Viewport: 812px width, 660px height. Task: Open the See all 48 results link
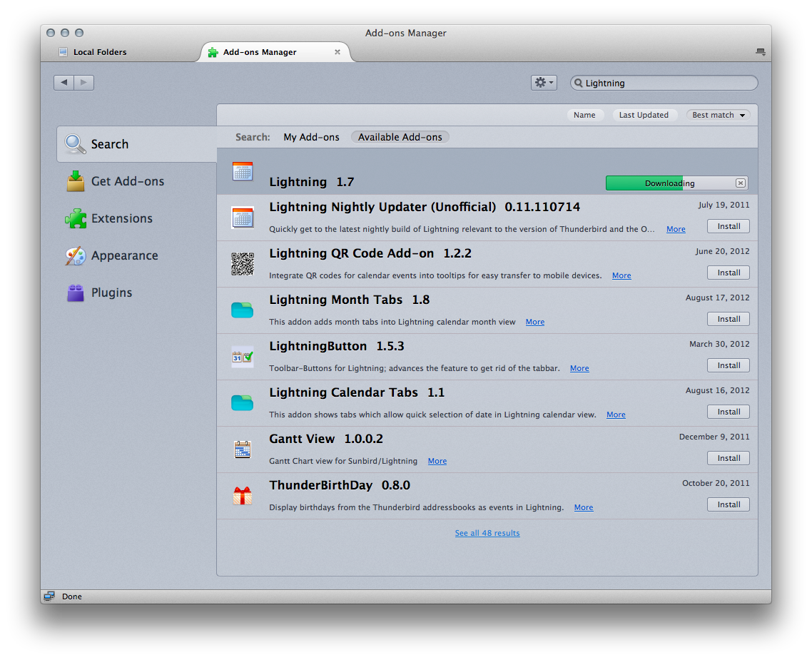(x=487, y=533)
